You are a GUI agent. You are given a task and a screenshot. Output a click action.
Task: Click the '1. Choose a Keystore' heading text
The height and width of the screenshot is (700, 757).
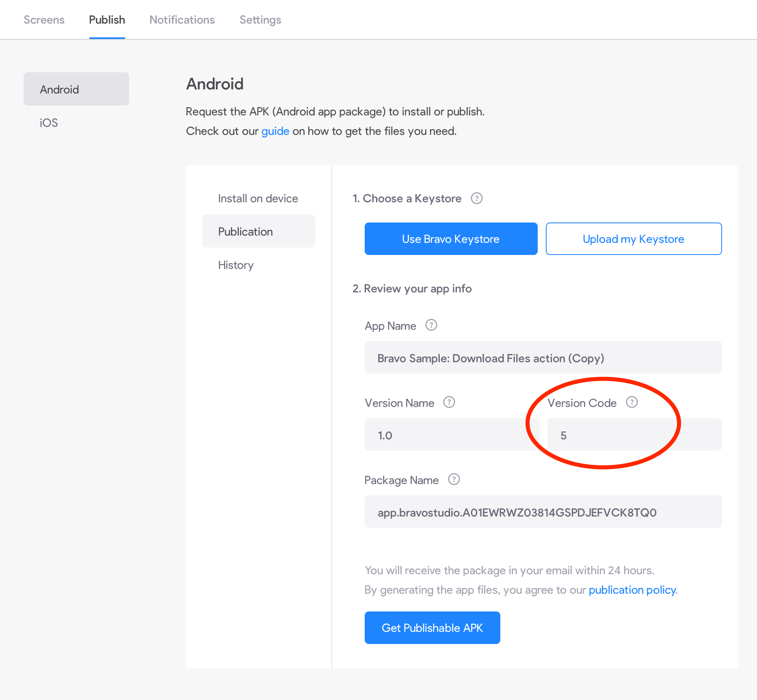[407, 199]
